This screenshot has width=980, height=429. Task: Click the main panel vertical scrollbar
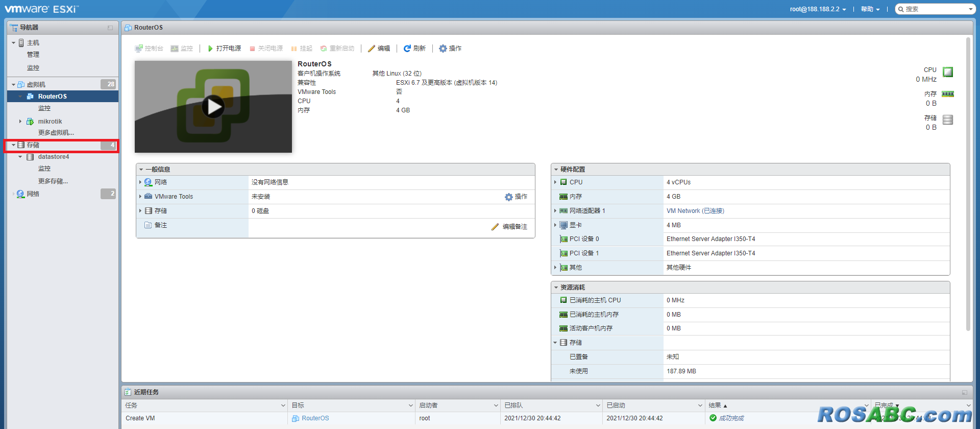pos(968,184)
